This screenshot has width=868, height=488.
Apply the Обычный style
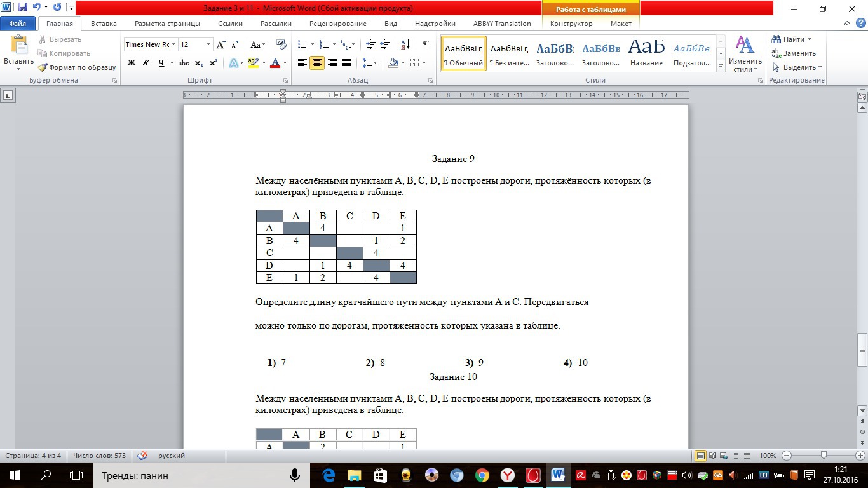pyautogui.click(x=464, y=53)
